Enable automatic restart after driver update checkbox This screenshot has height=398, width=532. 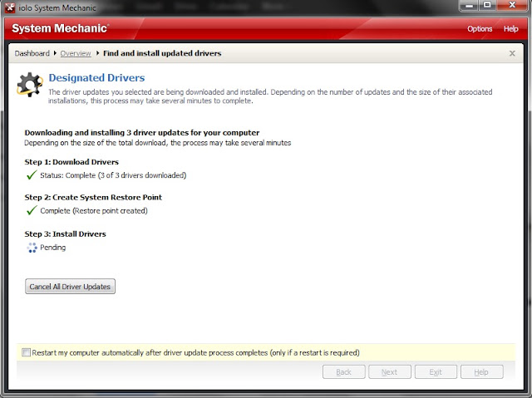(x=26, y=352)
